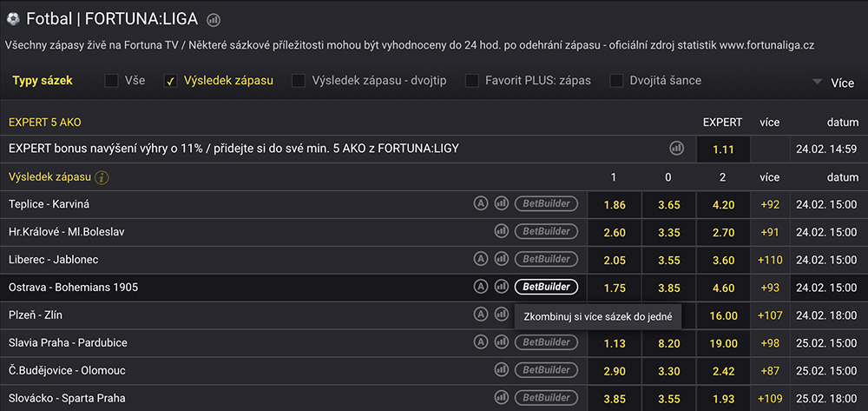This screenshot has width=868, height=411.
Task: Pick the 1.11 EXPERT bonus odds
Action: coord(723,149)
